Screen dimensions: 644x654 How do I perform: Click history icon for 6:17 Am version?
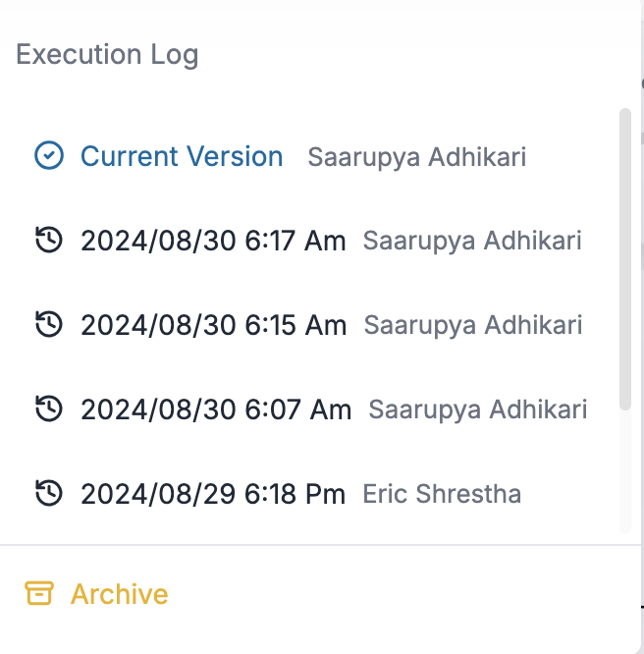[x=49, y=240]
